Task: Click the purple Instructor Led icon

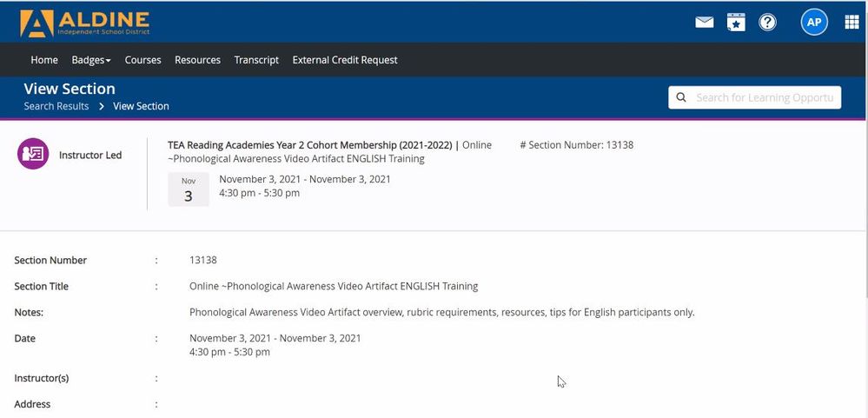Action: click(33, 154)
